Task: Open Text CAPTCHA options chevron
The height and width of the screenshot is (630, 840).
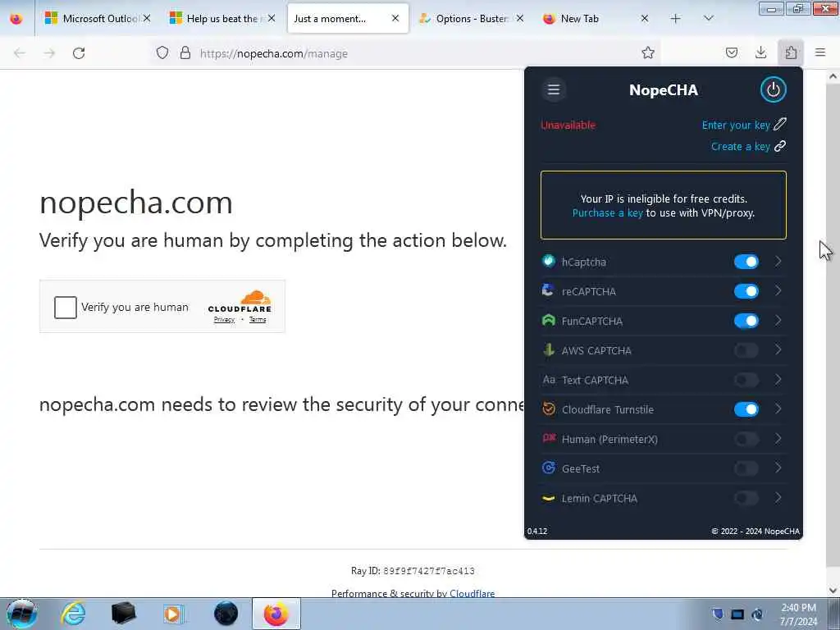Action: pos(778,379)
